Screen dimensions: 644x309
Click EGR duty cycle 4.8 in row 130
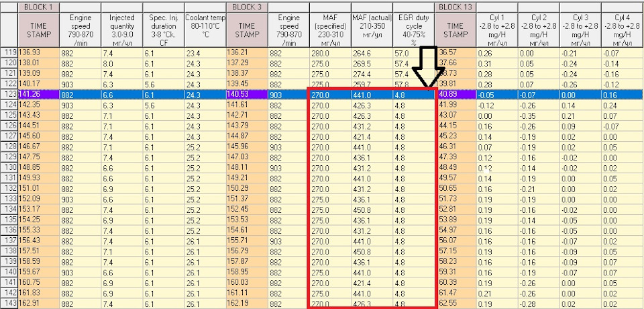[x=414, y=167]
